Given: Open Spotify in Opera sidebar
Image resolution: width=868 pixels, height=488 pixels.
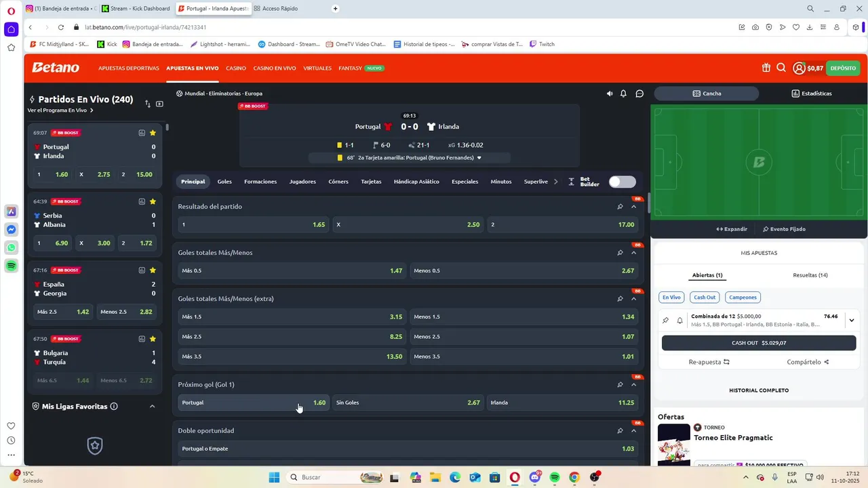Looking at the screenshot, I should (11, 266).
